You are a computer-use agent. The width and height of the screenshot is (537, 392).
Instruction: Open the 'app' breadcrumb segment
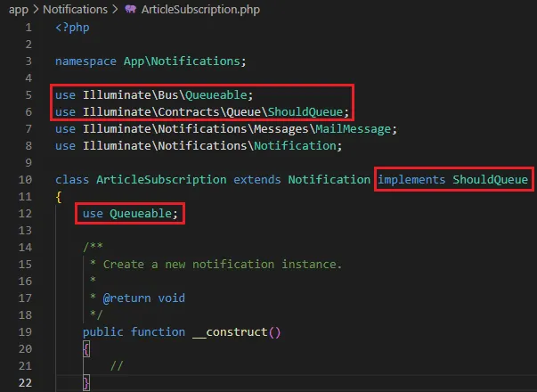[19, 10]
